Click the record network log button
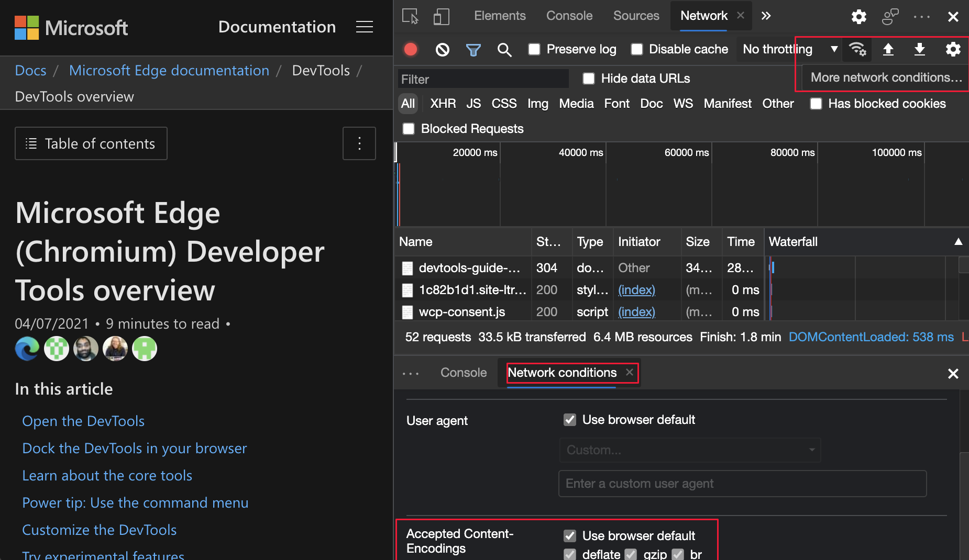This screenshot has width=969, height=560. (411, 49)
